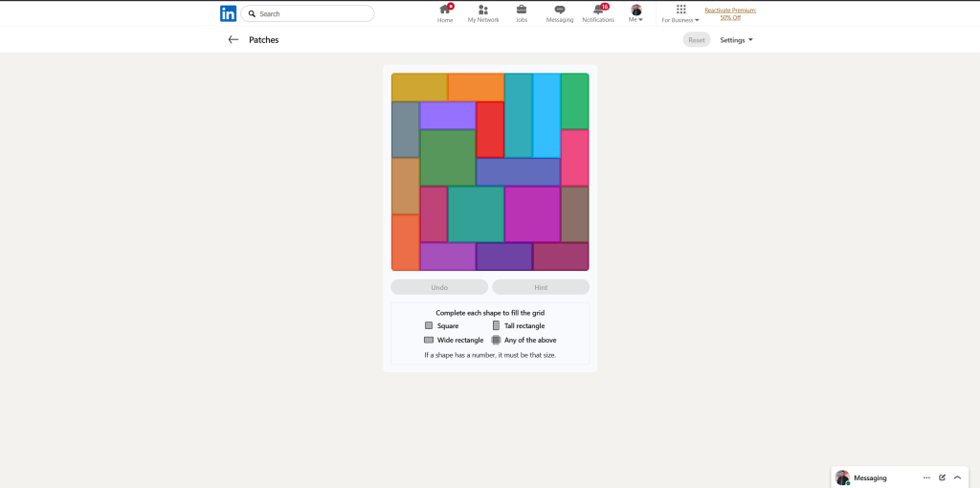Screen dimensions: 980x488
Task: Click the brown patch on right
Action: [575, 214]
